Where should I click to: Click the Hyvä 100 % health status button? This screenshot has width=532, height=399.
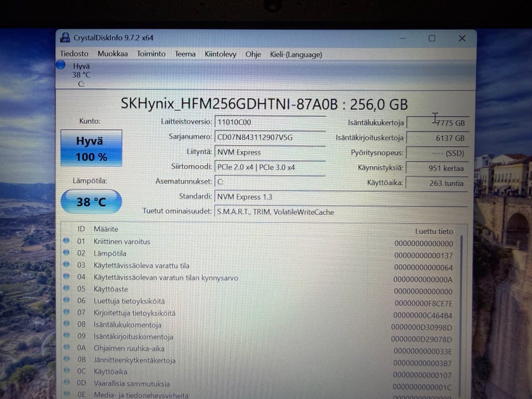(91, 149)
